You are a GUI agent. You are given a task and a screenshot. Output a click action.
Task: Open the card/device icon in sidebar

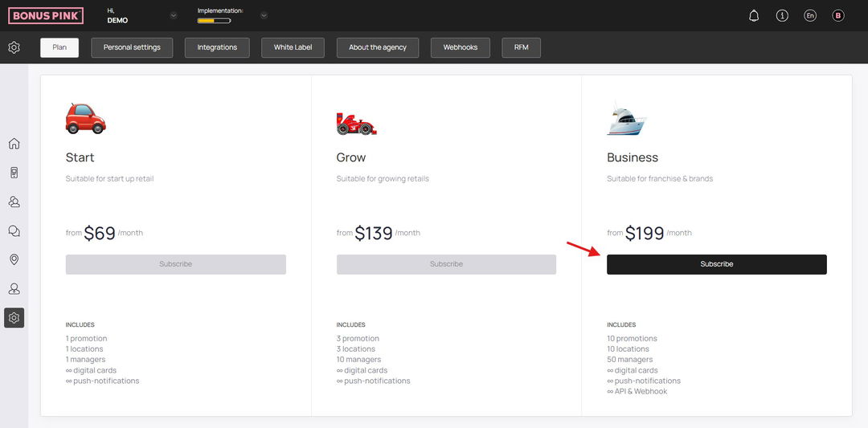coord(14,173)
